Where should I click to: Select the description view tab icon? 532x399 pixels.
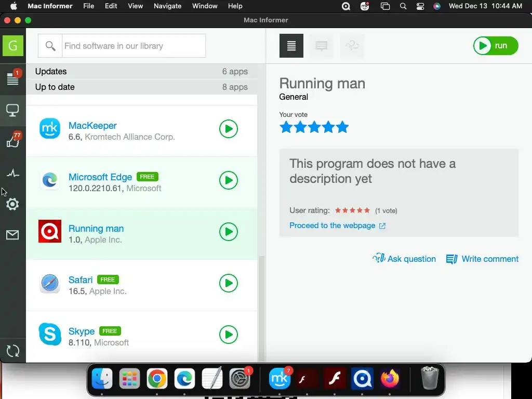pyautogui.click(x=291, y=46)
